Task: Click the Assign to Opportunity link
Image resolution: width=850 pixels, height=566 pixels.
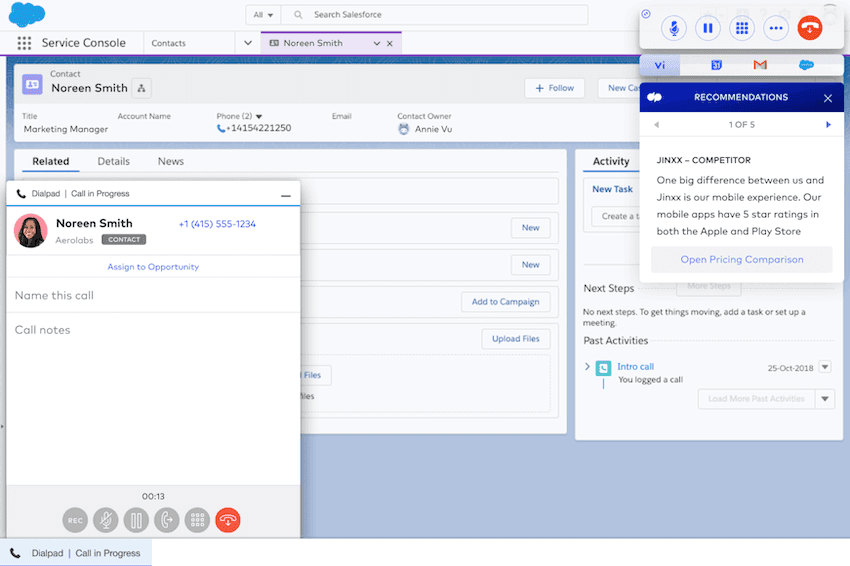Action: [x=153, y=267]
